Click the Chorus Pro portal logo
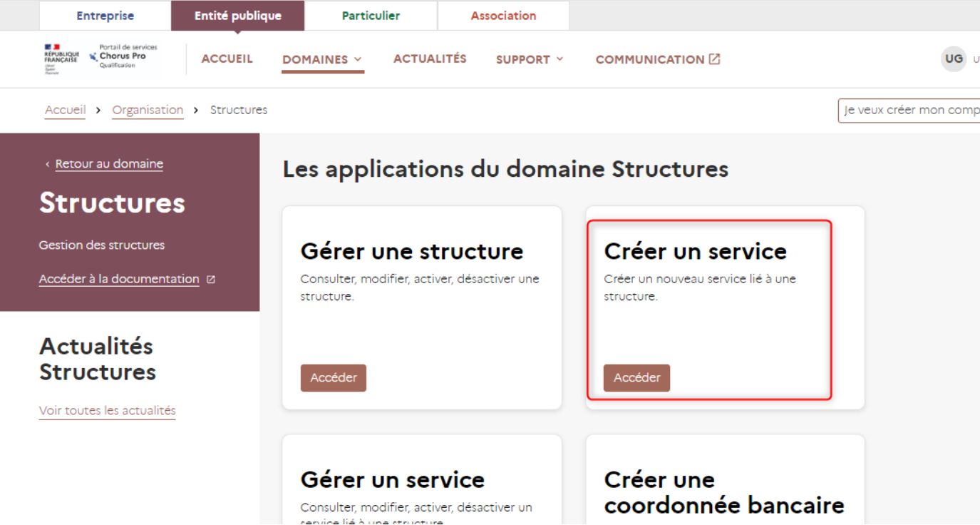The height and width of the screenshot is (525, 980). pyautogui.click(x=120, y=57)
